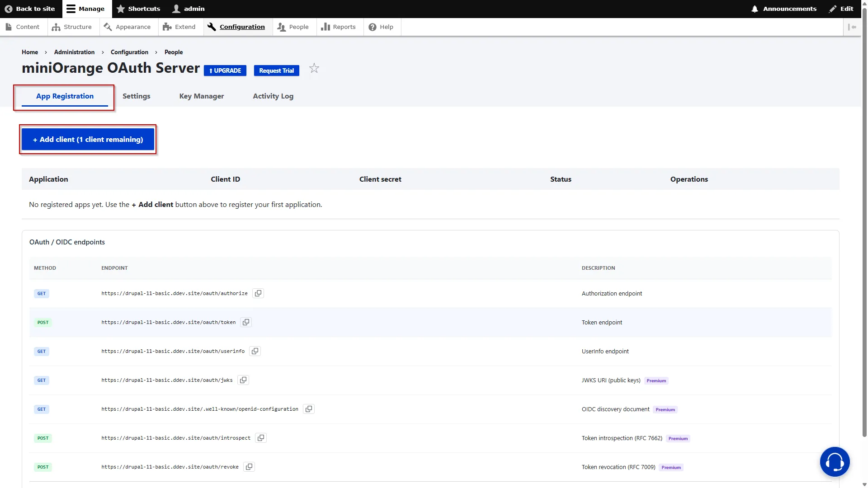Click the UPGRADE button

click(x=225, y=70)
